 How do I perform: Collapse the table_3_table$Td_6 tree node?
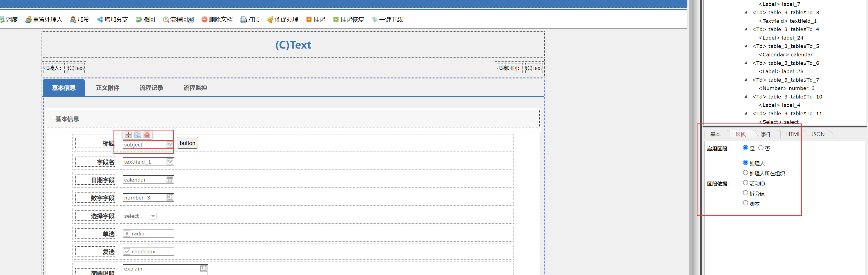point(746,63)
